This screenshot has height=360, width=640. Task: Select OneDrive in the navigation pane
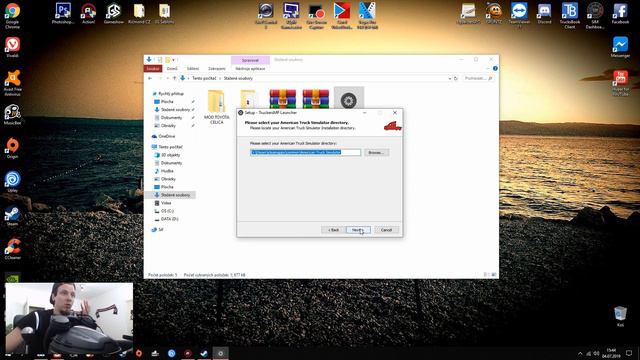(x=167, y=136)
